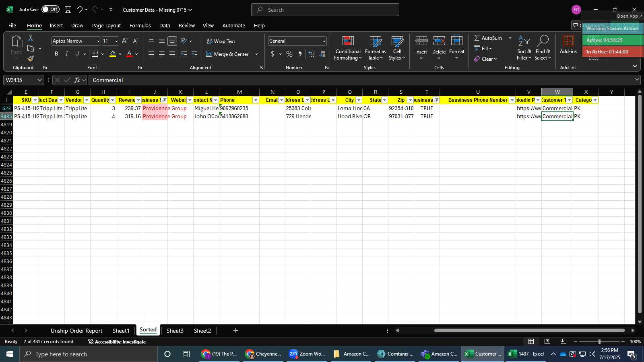This screenshot has height=362, width=644.
Task: Click Conditional Formatting button
Action: point(348,48)
